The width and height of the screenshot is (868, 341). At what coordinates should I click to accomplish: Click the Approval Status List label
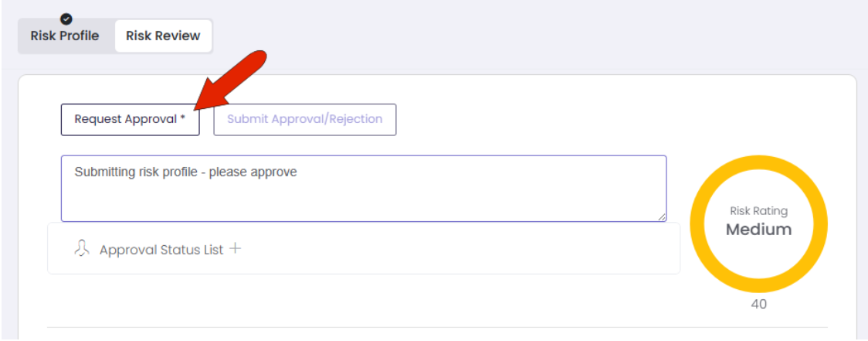[161, 250]
